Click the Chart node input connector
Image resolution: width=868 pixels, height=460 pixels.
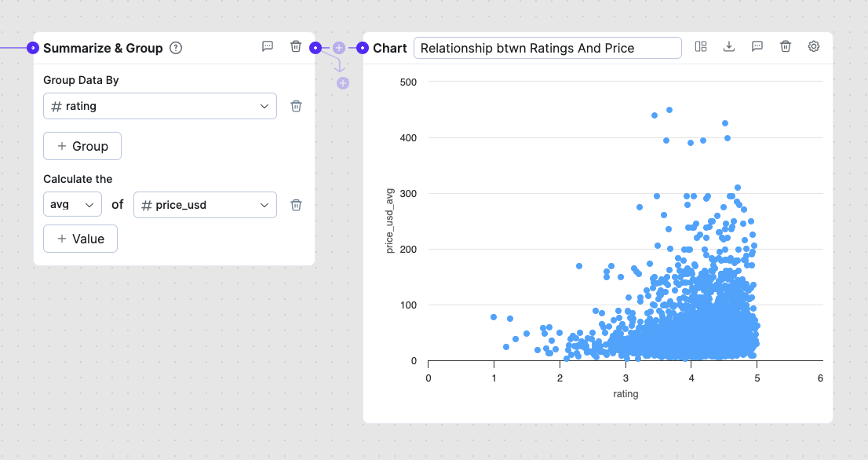point(363,48)
